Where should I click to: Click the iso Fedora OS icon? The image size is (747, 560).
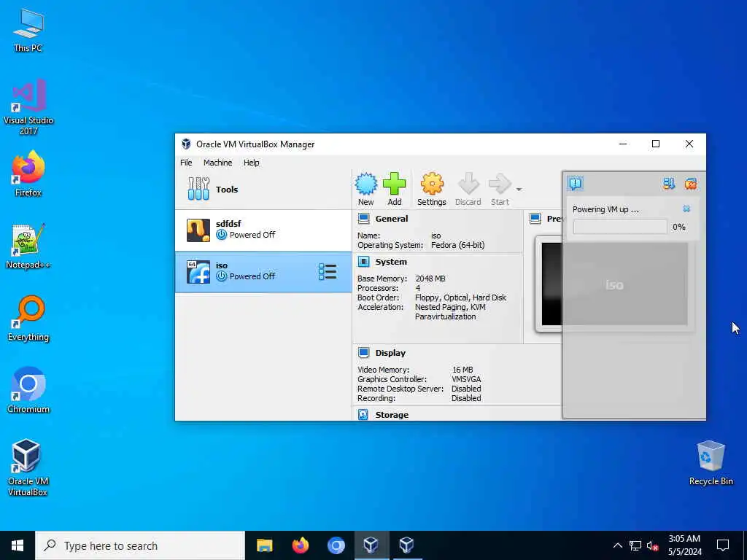click(x=198, y=272)
